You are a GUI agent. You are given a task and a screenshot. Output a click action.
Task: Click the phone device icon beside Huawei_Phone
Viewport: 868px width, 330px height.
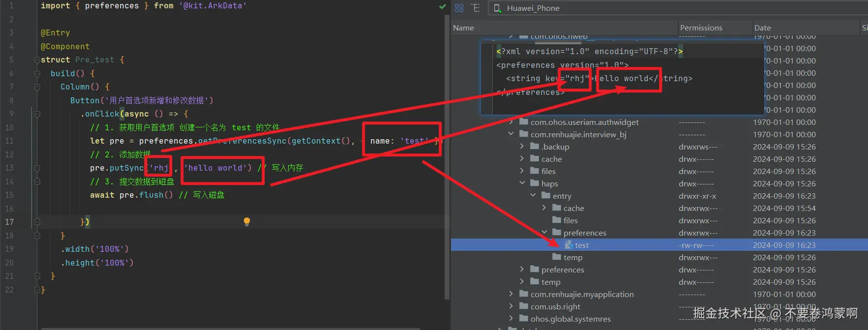pos(497,8)
